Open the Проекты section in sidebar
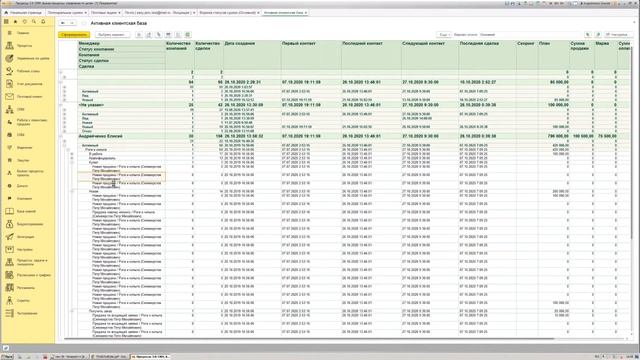Viewport: 640px width, 360px height. (x=27, y=46)
